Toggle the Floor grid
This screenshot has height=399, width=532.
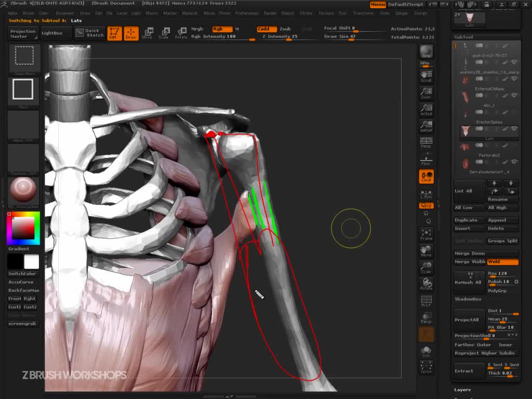point(426,159)
